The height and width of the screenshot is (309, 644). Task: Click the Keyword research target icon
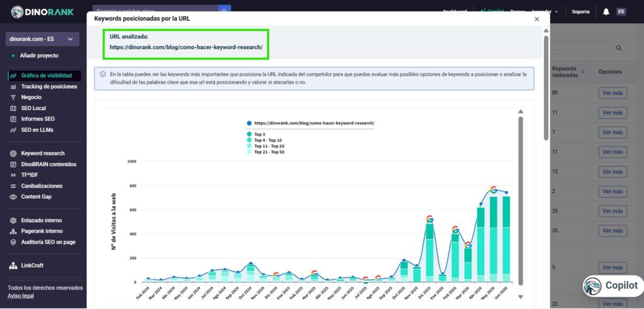tap(13, 154)
